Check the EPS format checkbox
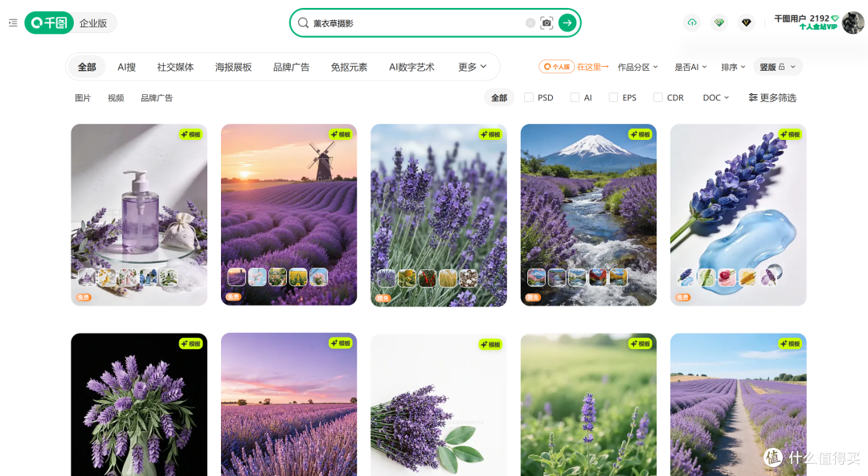The height and width of the screenshot is (476, 868). pos(613,97)
